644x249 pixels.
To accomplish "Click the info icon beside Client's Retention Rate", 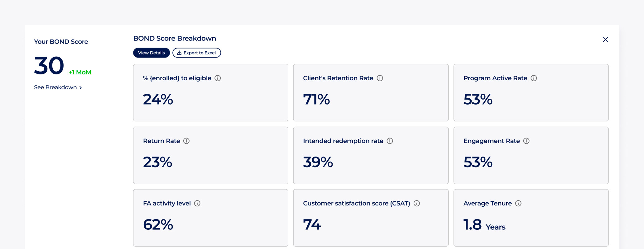I will click(380, 78).
